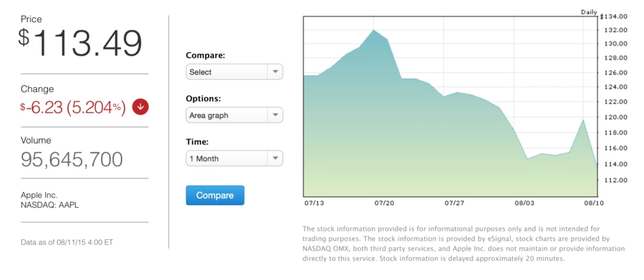Click the Options dropdown arrow
Image resolution: width=644 pixels, height=280 pixels.
coord(275,115)
